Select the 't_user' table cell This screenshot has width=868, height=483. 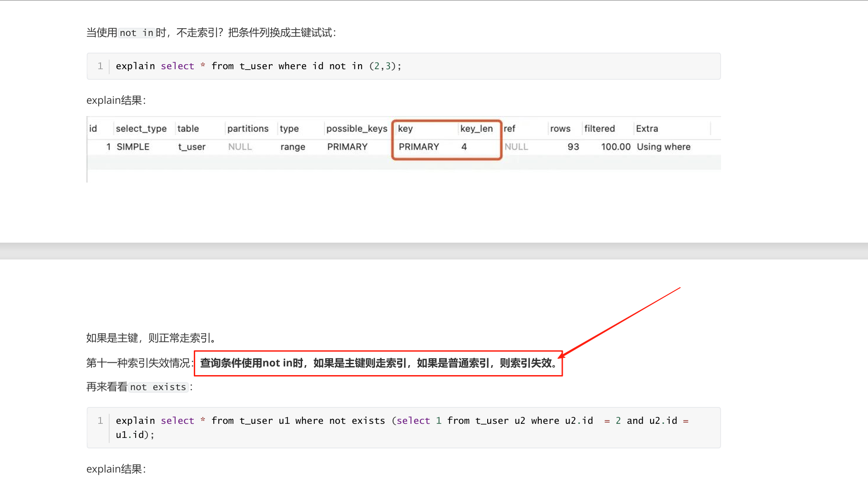(x=192, y=147)
